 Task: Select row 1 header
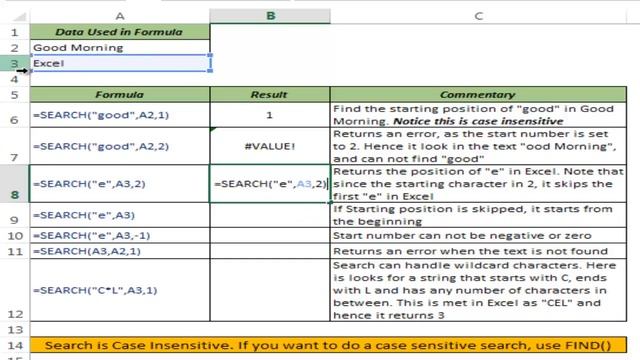pyautogui.click(x=15, y=32)
